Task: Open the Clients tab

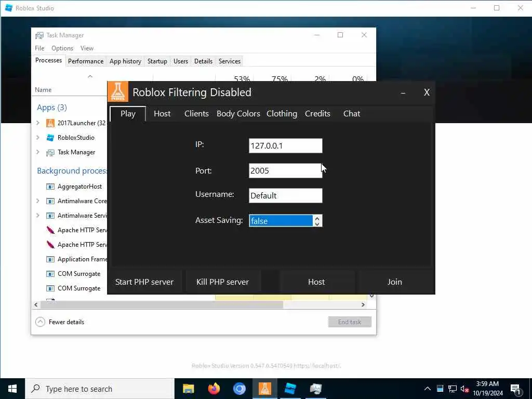Action: pos(196,114)
